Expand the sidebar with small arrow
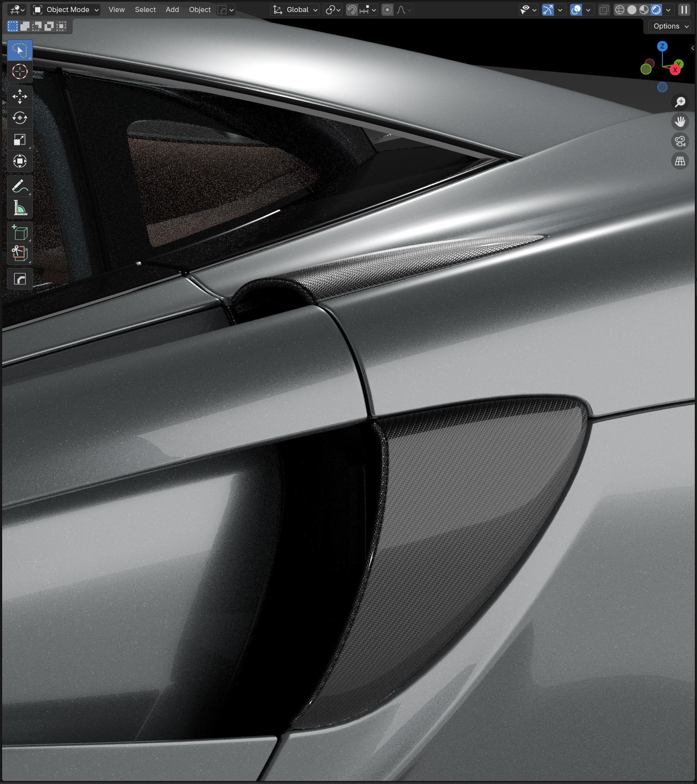This screenshot has height=784, width=697. click(x=693, y=48)
